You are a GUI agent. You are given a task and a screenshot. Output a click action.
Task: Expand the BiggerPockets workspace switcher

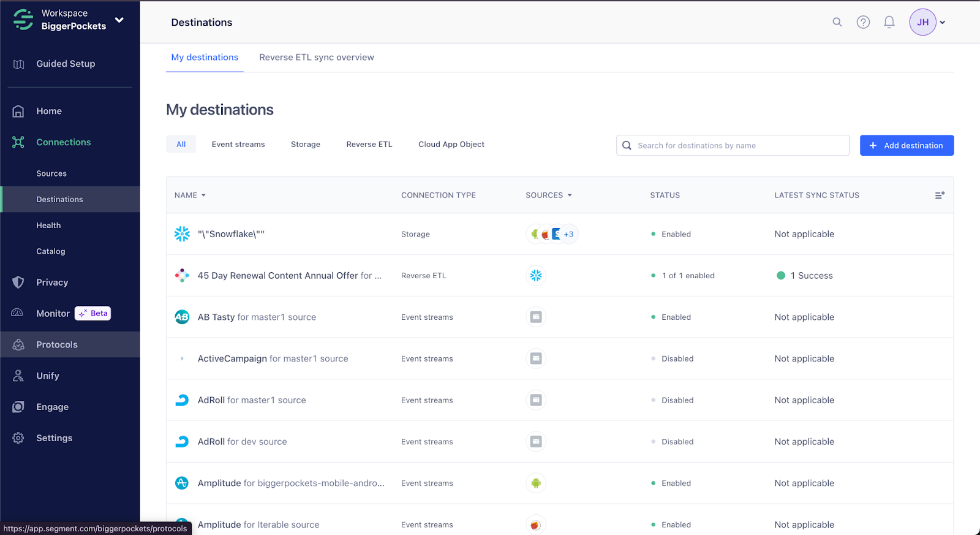[119, 20]
